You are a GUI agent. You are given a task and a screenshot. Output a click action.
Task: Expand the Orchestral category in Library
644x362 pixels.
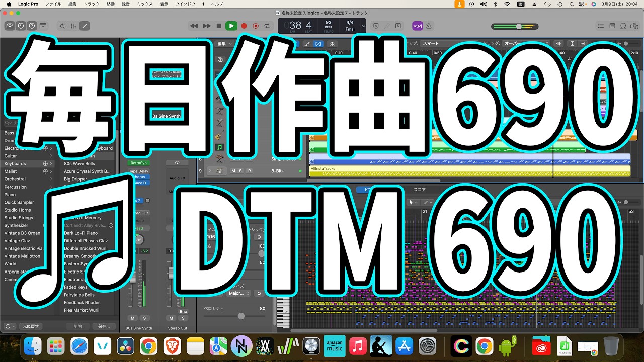tap(50, 179)
